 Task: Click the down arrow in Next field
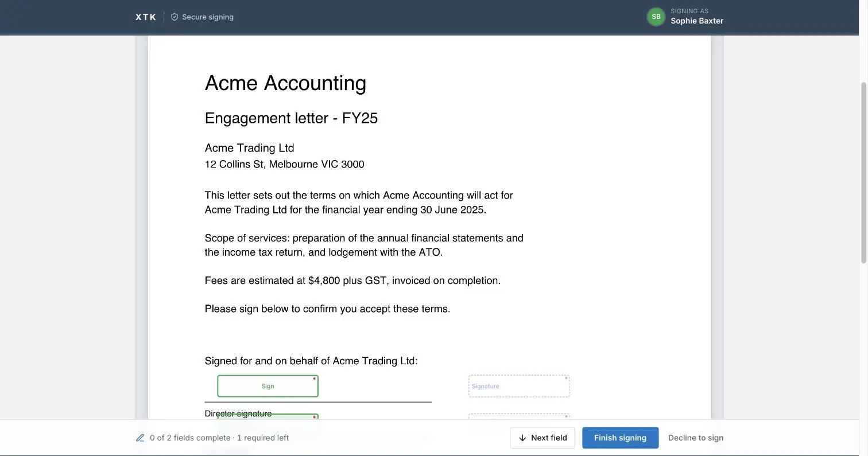522,438
